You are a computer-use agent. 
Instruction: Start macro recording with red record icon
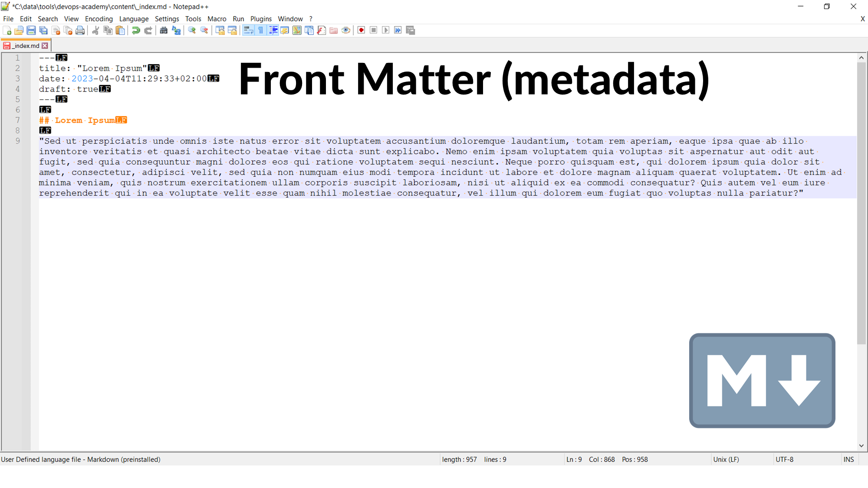[x=361, y=30]
